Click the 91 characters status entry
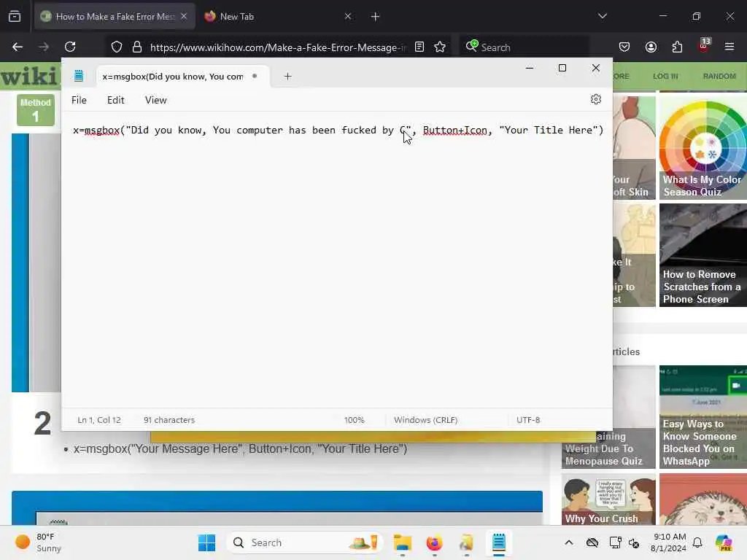 point(169,420)
